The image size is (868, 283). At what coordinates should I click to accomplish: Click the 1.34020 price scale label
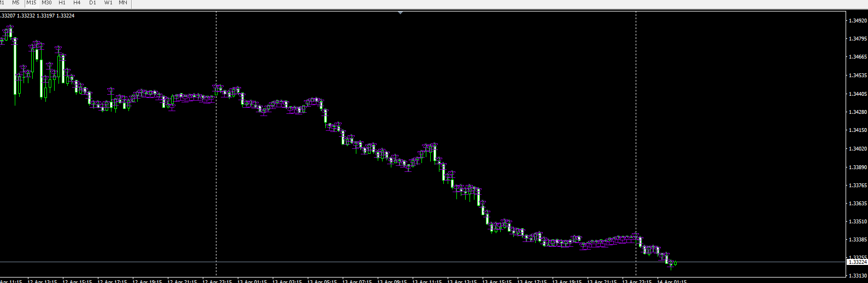[858, 149]
